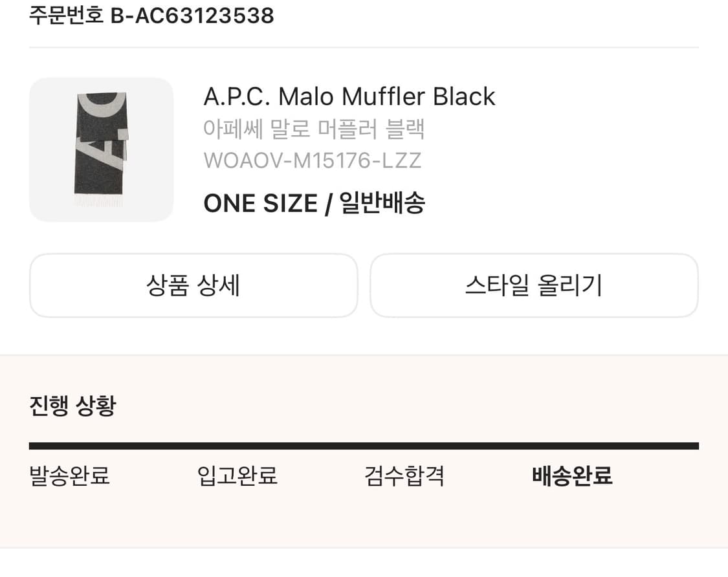Click the 입고완료 arrival status step

click(237, 476)
